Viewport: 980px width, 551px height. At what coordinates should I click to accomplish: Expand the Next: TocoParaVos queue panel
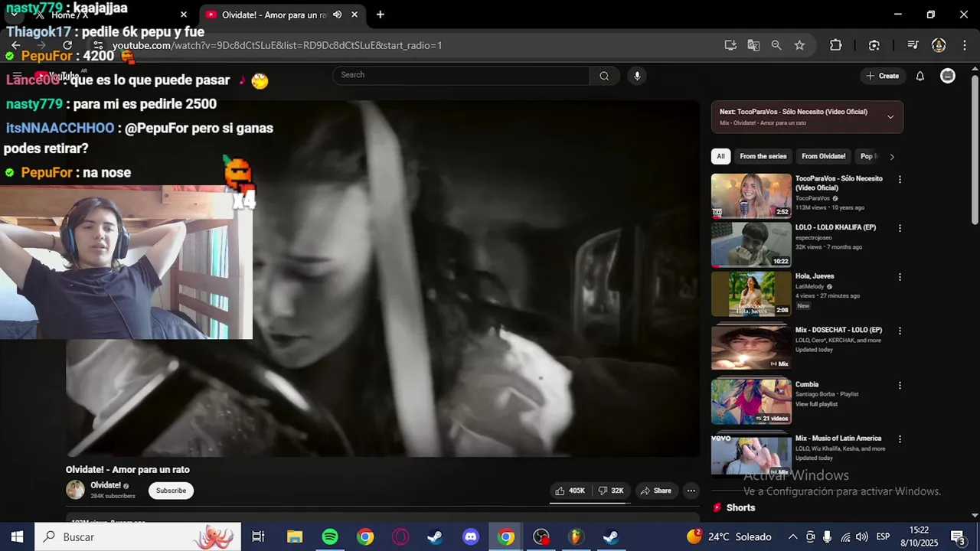pos(890,117)
